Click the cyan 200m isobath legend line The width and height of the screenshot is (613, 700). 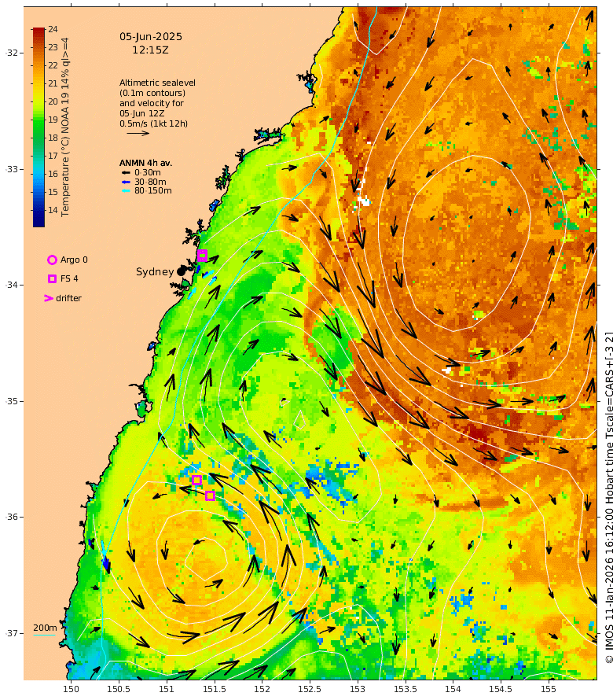pyautogui.click(x=45, y=635)
